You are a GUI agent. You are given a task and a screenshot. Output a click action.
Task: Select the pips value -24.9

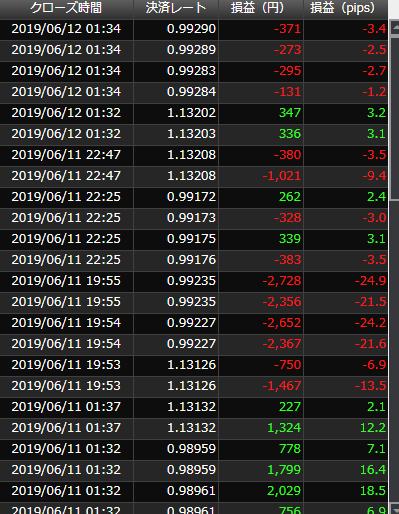point(371,281)
